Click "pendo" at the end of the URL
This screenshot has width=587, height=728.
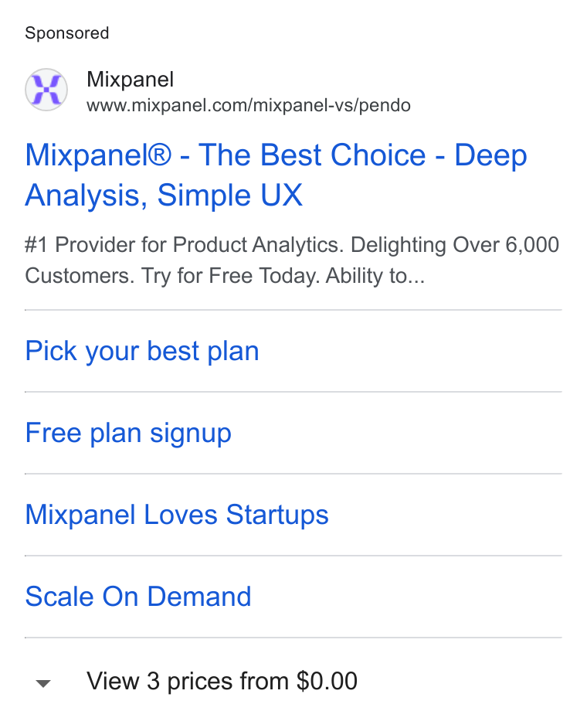(x=385, y=106)
